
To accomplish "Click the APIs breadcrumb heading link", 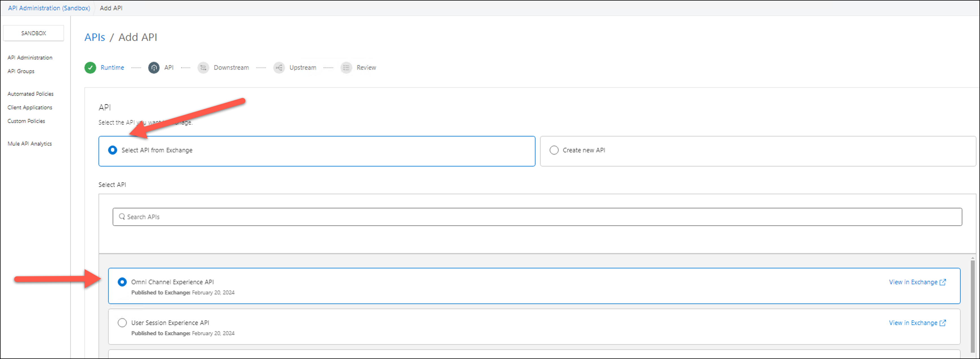I will 95,37.
